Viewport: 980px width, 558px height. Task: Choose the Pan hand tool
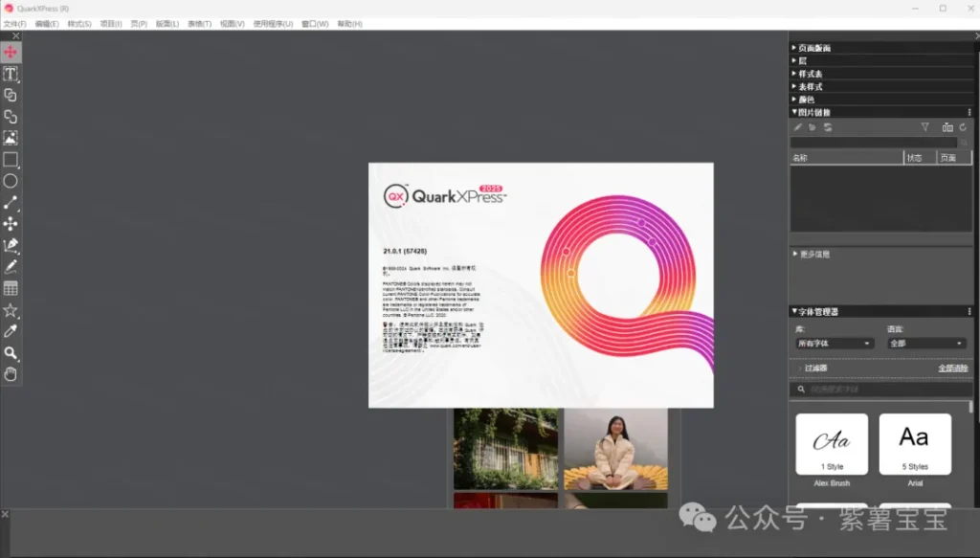point(11,374)
